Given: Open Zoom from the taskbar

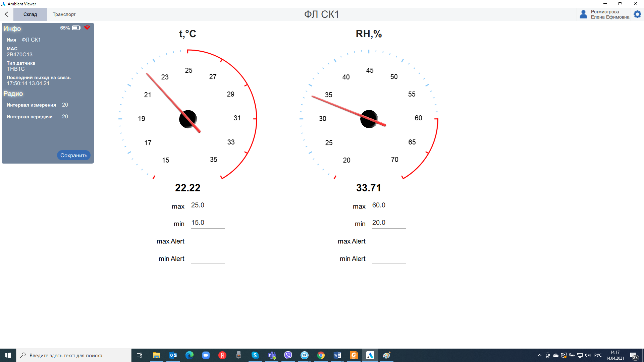Looking at the screenshot, I should pos(206,355).
